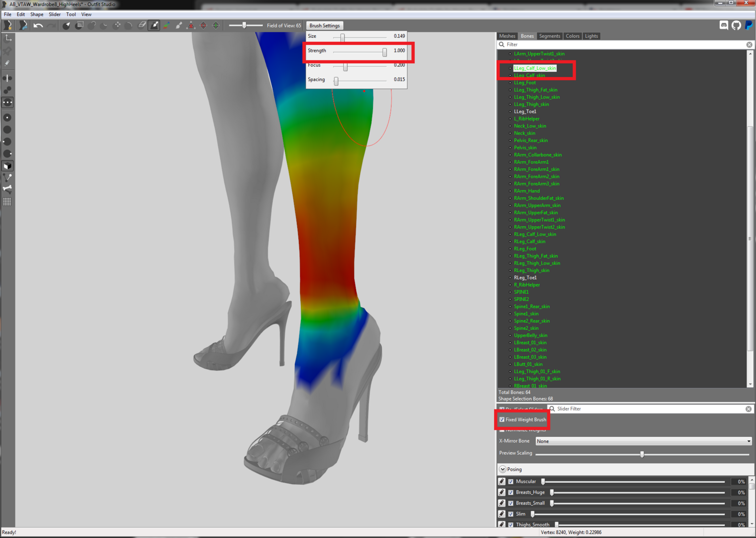This screenshot has width=756, height=538.
Task: Select the Smooth brush eraser-shaped icon
Action: [142, 25]
